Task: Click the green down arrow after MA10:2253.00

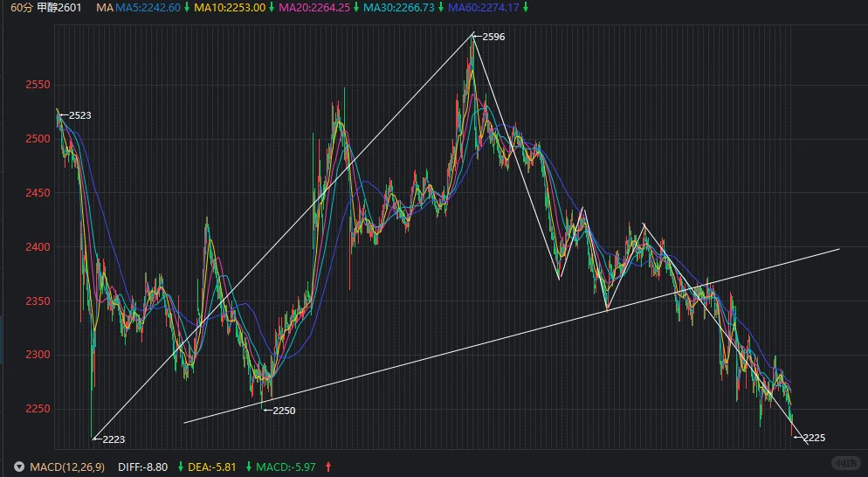Action: coord(272,8)
